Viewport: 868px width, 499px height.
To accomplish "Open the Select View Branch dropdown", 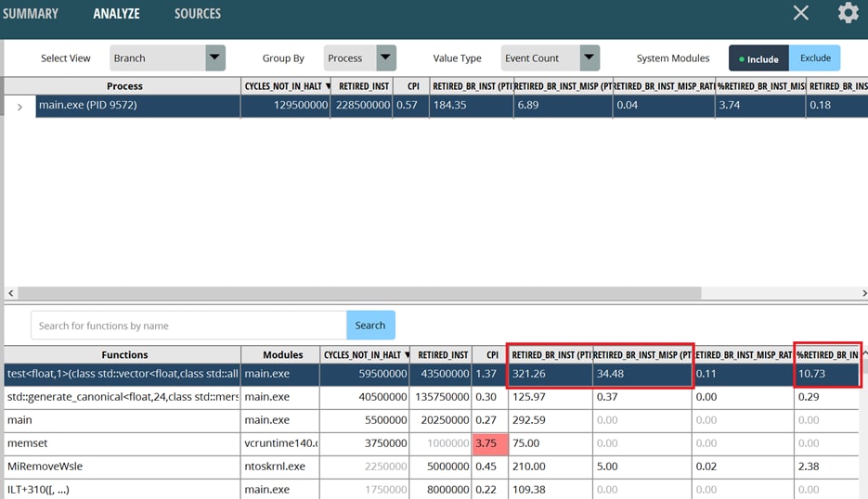I will coord(167,58).
